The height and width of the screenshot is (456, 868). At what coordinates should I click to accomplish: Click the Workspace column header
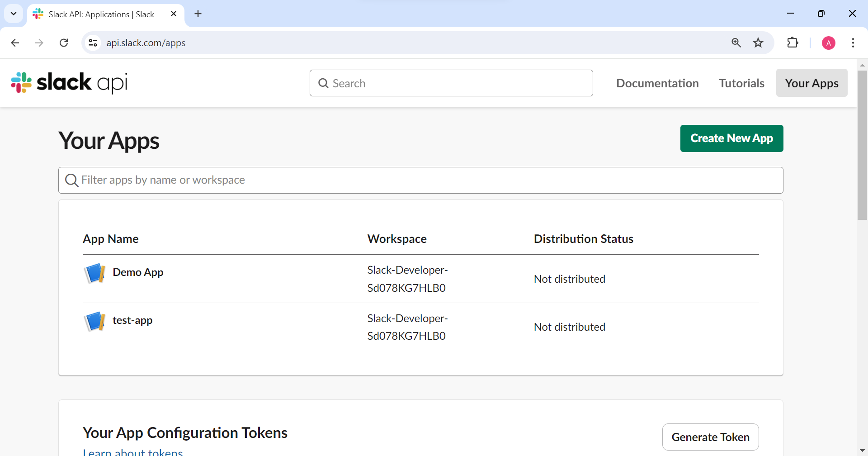(397, 239)
